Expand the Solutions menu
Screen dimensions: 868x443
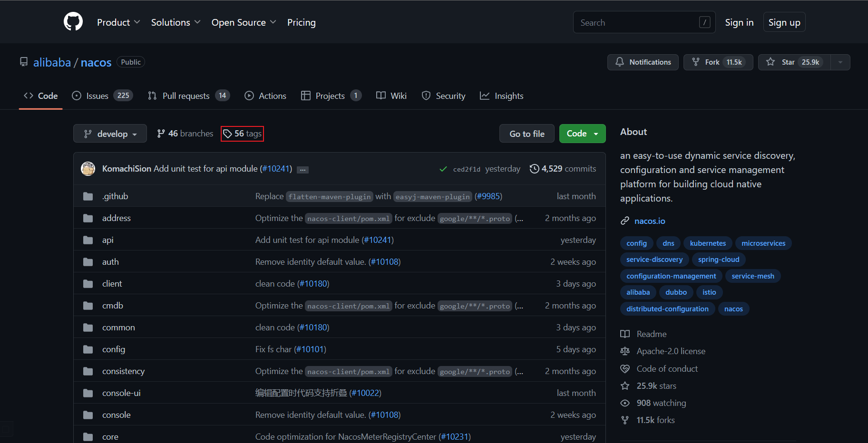click(176, 22)
